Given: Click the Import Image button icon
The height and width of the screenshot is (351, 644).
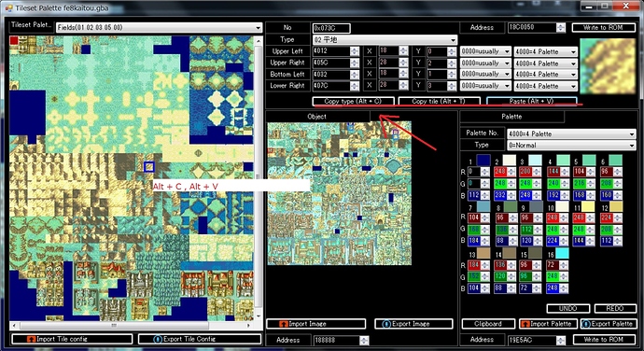Looking at the screenshot, I should [283, 324].
